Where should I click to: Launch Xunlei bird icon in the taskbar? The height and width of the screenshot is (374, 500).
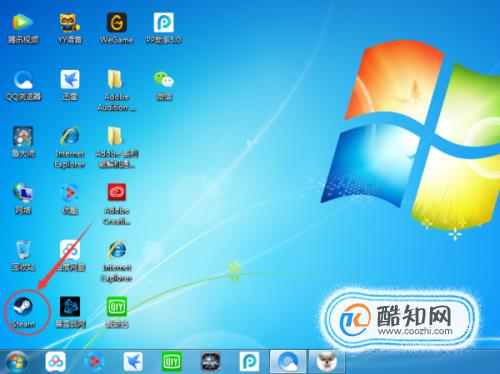pyautogui.click(x=133, y=362)
